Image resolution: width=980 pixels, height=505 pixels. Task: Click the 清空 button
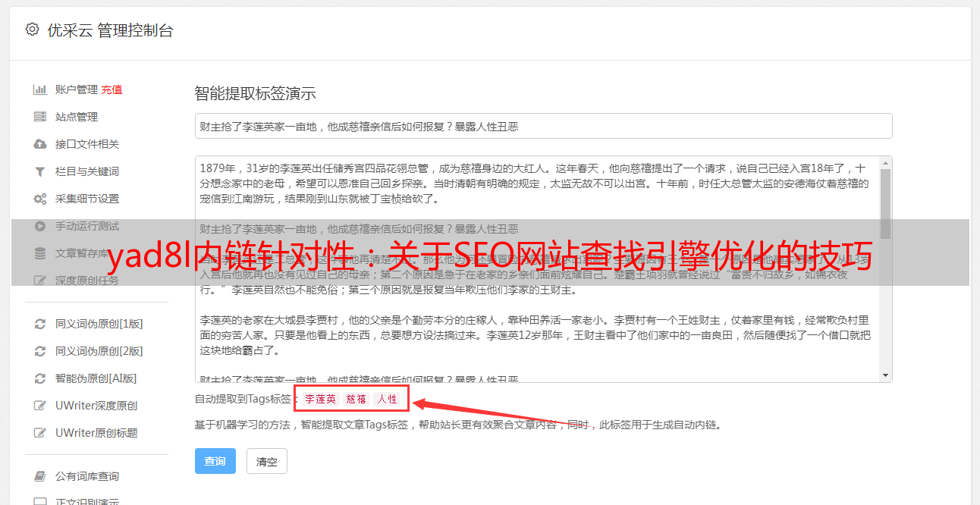(x=267, y=461)
